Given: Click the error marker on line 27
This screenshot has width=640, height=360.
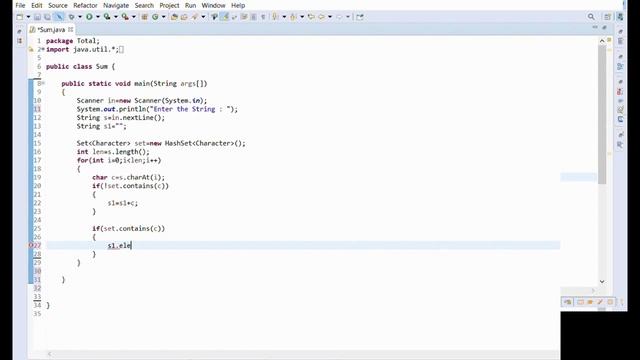Looking at the screenshot, I should pyautogui.click(x=31, y=245).
